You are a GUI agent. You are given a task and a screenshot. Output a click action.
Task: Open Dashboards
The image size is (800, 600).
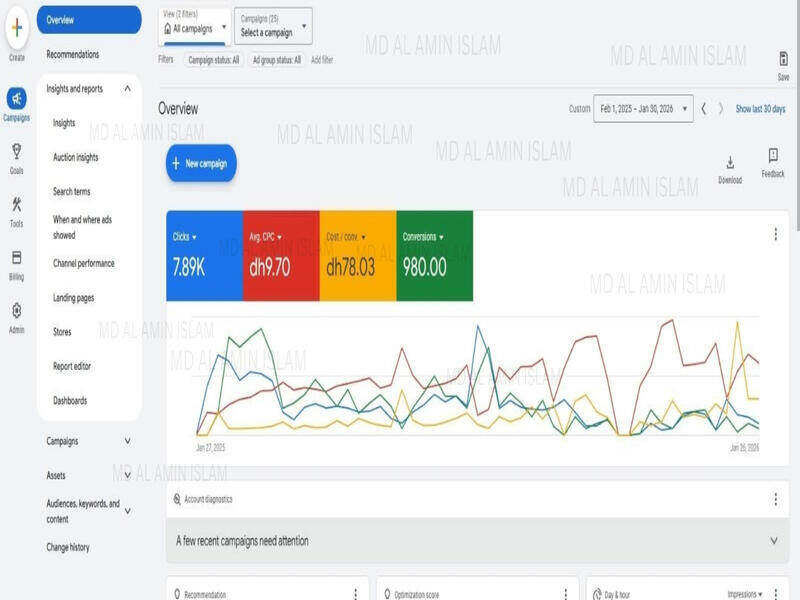click(x=70, y=401)
